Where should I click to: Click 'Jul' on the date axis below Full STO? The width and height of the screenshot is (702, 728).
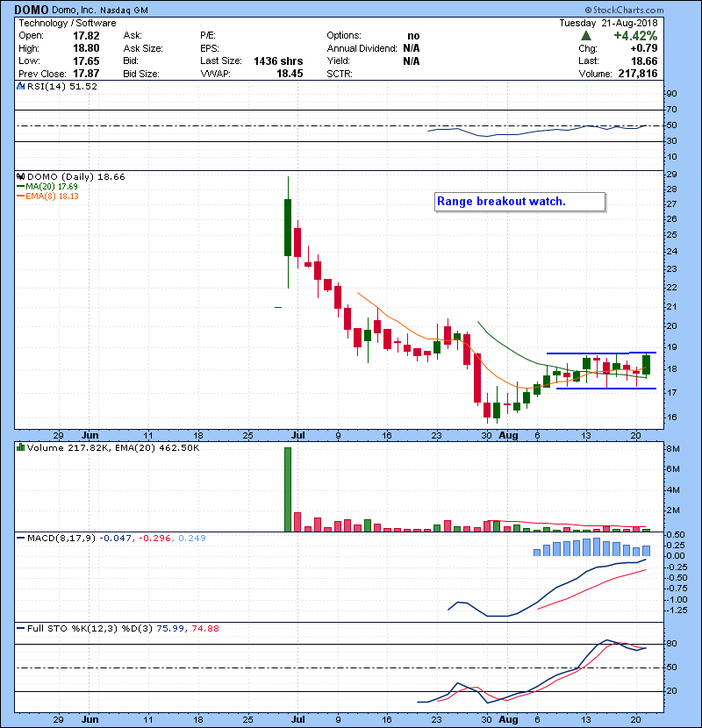tap(297, 719)
